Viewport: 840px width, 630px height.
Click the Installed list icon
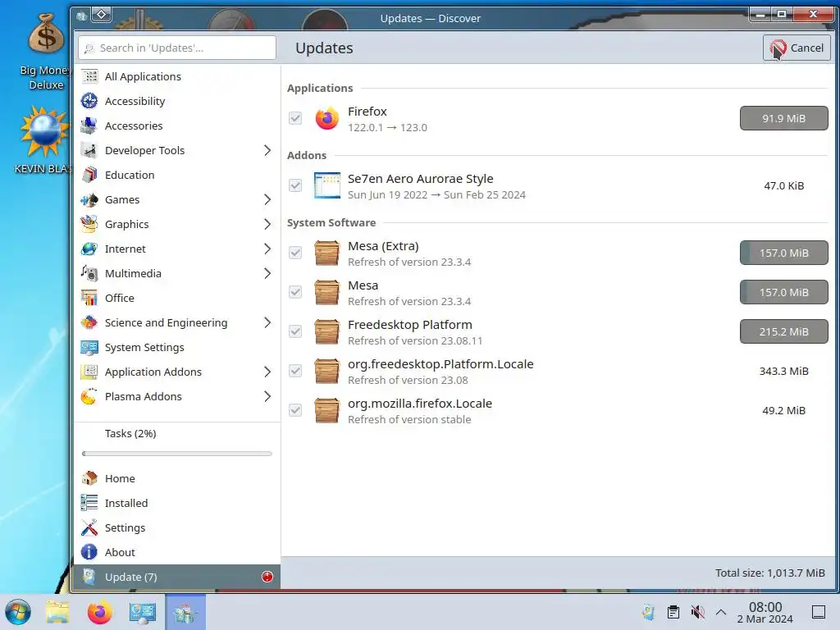(89, 503)
